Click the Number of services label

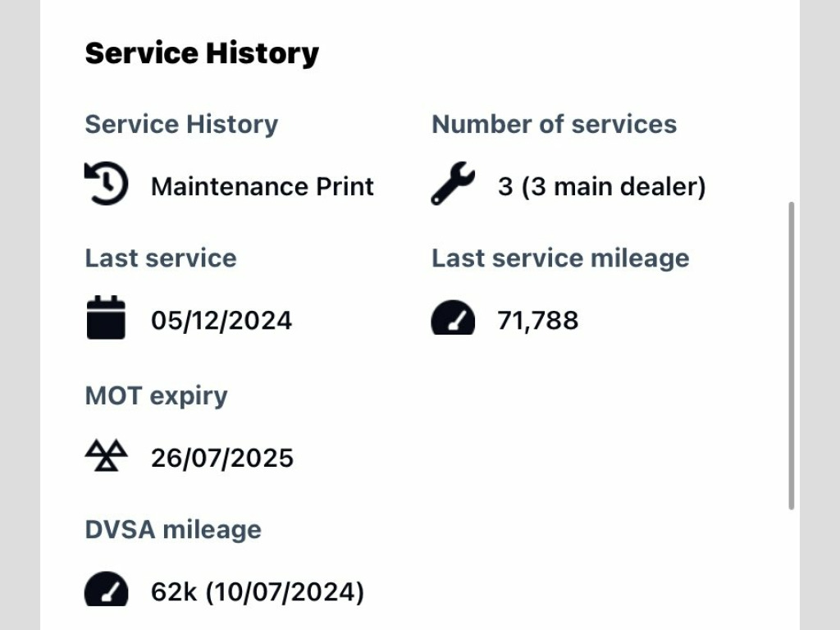(554, 124)
